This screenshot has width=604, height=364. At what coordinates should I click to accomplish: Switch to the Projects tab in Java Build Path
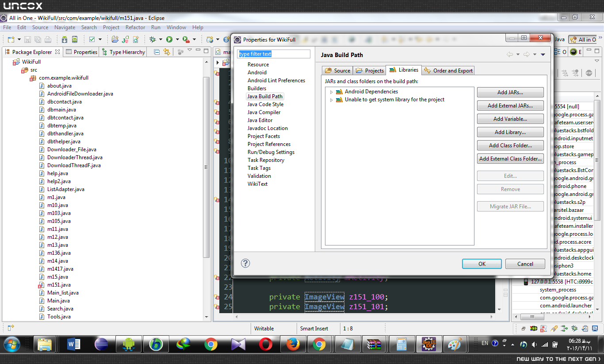point(370,70)
